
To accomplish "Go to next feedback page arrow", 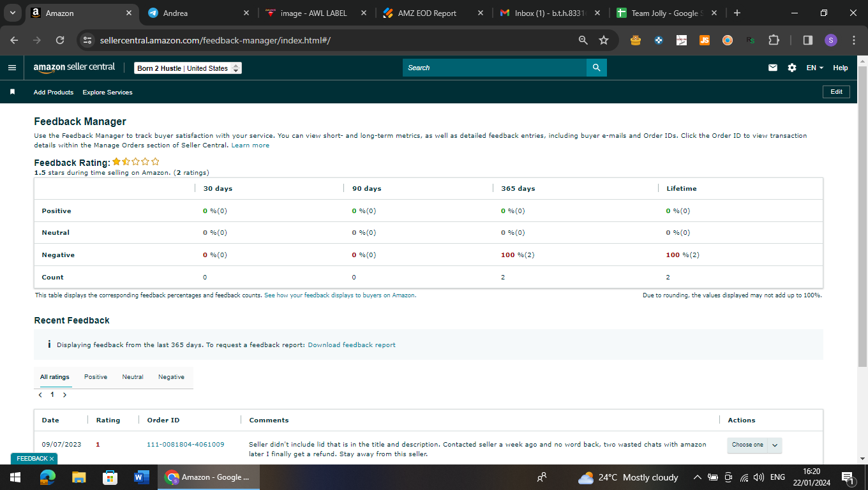I will pos(64,395).
